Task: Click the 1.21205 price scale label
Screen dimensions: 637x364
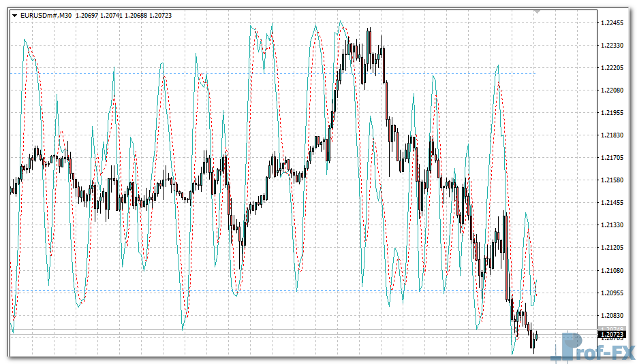Action: point(613,248)
